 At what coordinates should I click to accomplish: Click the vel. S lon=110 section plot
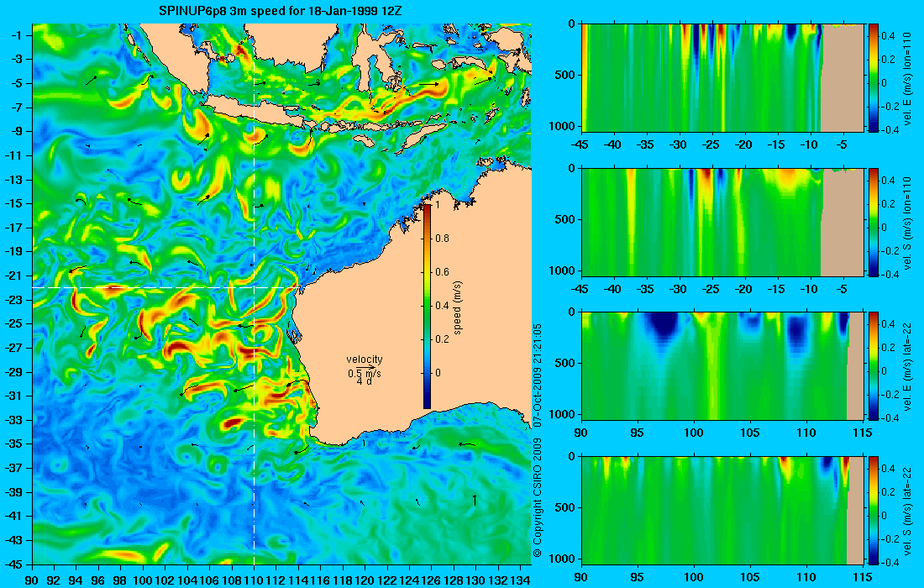[x=723, y=222]
